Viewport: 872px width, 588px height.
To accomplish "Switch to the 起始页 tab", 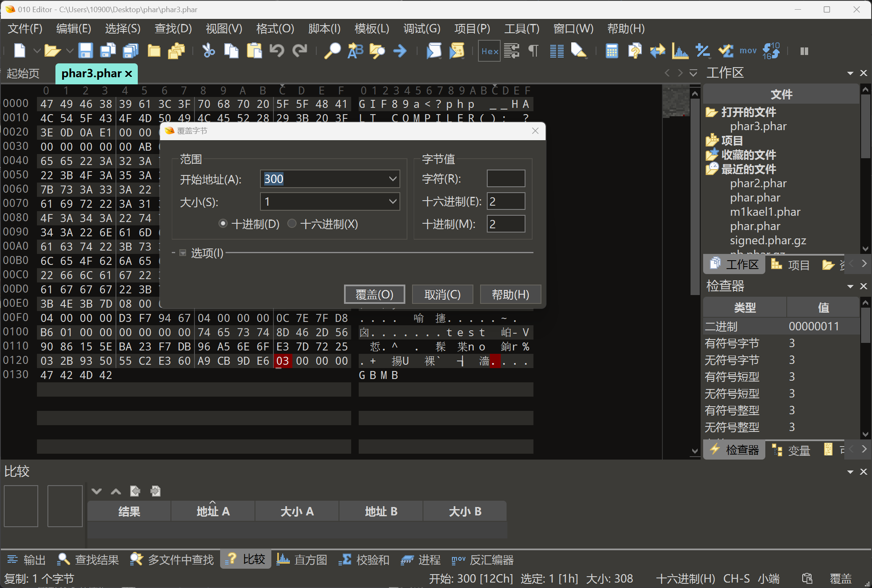I will tap(23, 73).
